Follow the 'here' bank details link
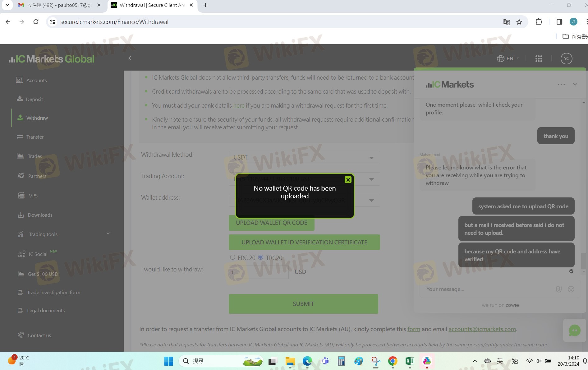The height and width of the screenshot is (370, 588). pyautogui.click(x=238, y=105)
